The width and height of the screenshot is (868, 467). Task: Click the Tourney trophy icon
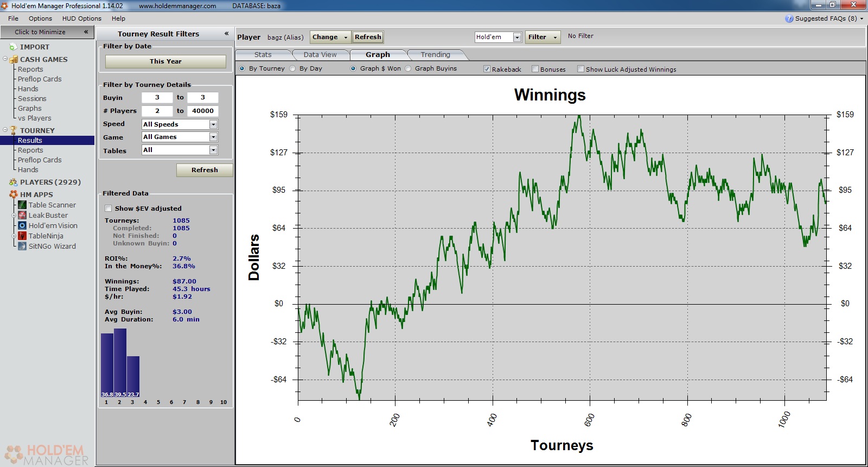point(14,130)
